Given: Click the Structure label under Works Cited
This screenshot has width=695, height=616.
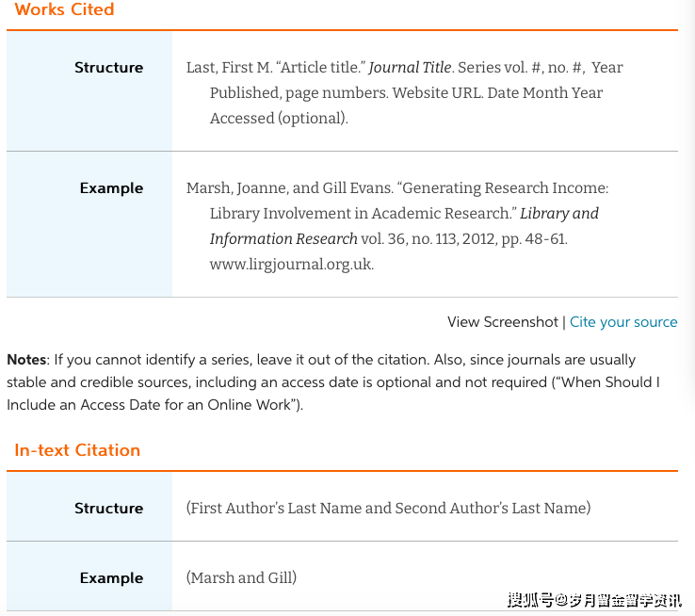Looking at the screenshot, I should click(108, 68).
